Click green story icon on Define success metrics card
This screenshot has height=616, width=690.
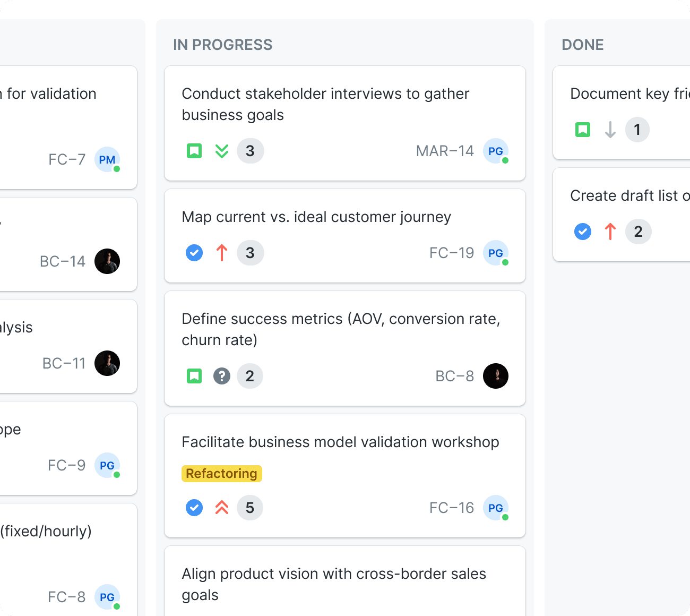(194, 376)
